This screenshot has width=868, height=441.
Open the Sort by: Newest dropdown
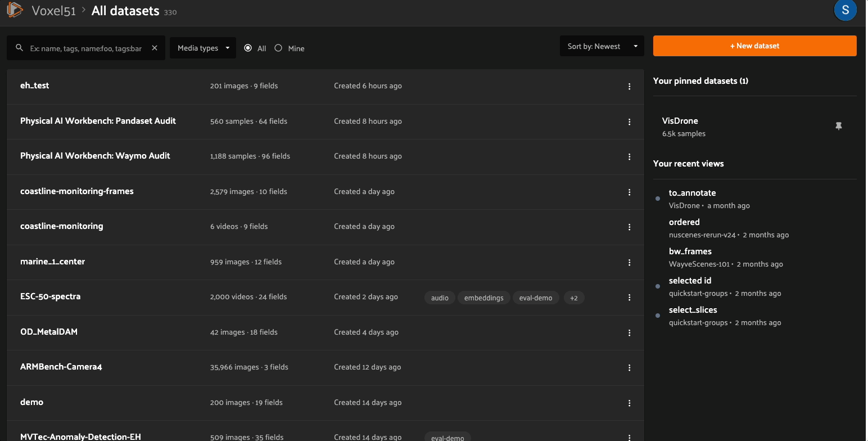(602, 46)
